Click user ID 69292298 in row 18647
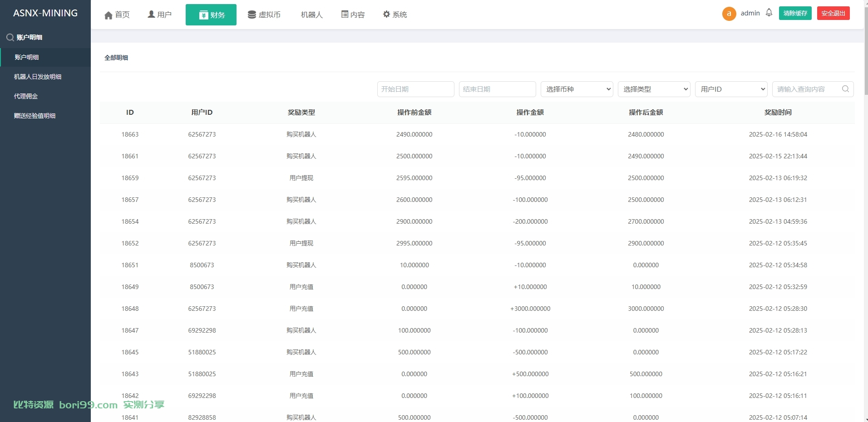868x422 pixels. tap(202, 330)
